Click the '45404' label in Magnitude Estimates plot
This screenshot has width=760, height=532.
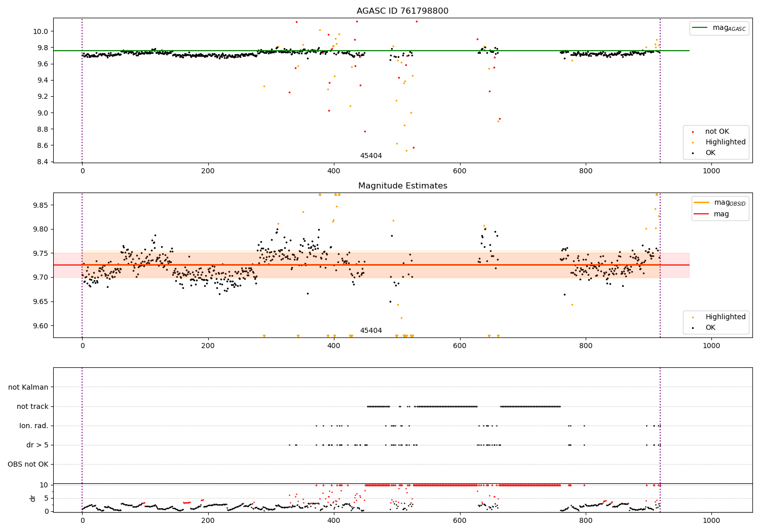click(371, 331)
